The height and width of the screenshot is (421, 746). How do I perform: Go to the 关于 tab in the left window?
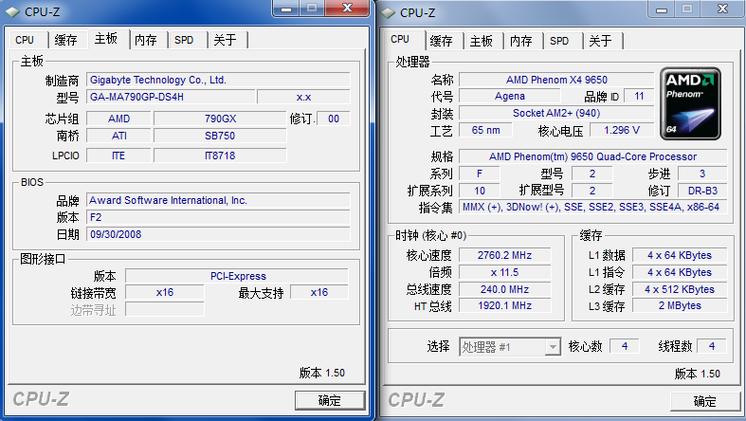point(225,40)
